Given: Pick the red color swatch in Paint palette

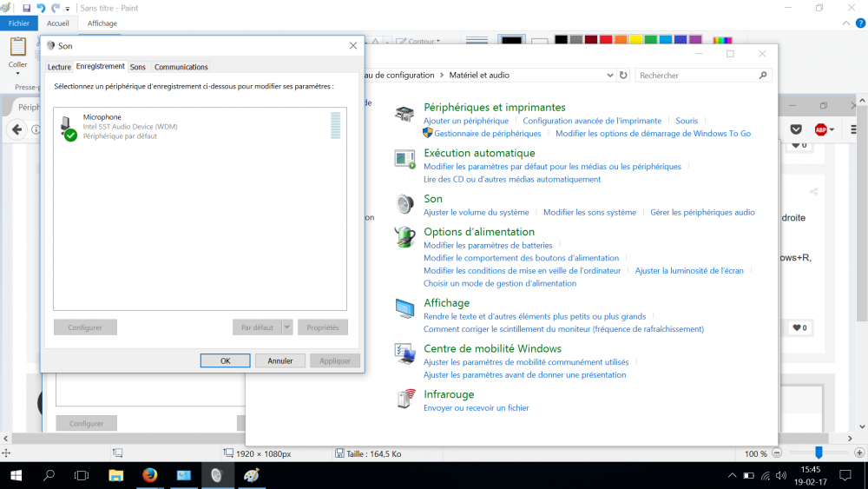Looking at the screenshot, I should tap(605, 40).
